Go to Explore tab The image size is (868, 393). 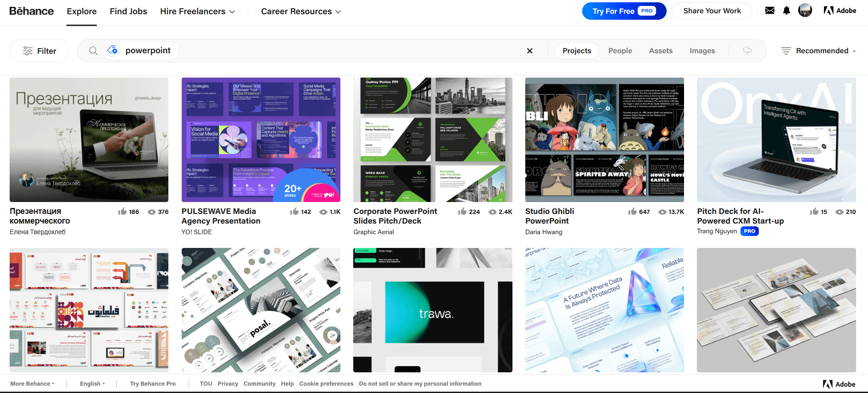[x=82, y=11]
